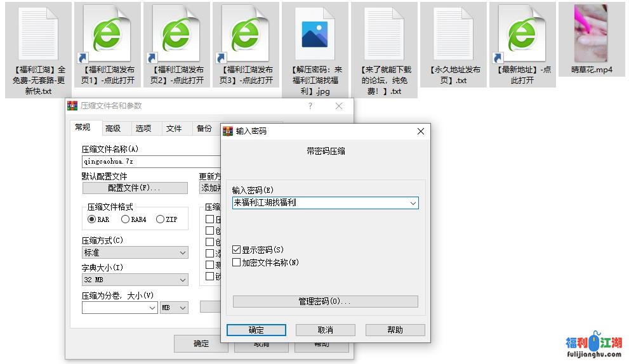Click the 管理密码 button

tap(325, 302)
